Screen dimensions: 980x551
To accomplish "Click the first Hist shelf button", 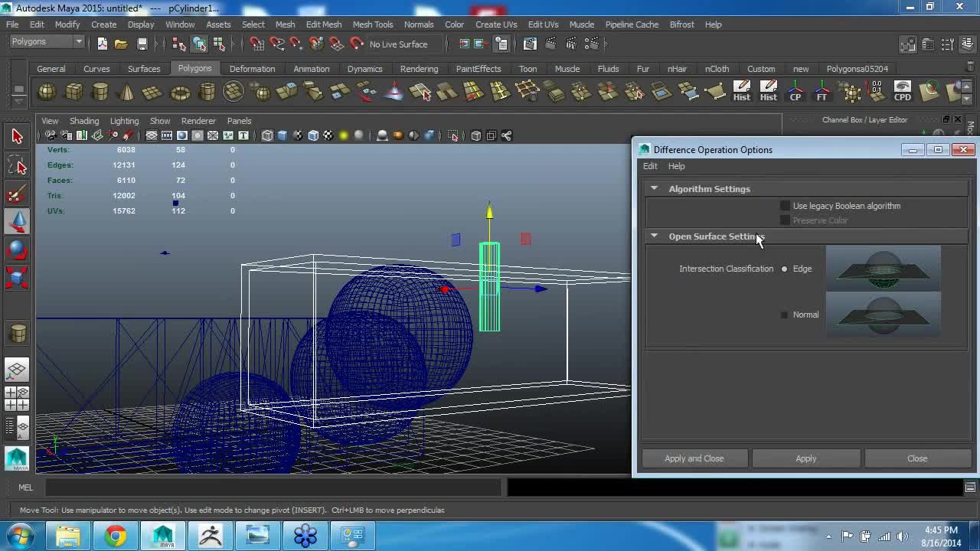I will coord(741,92).
